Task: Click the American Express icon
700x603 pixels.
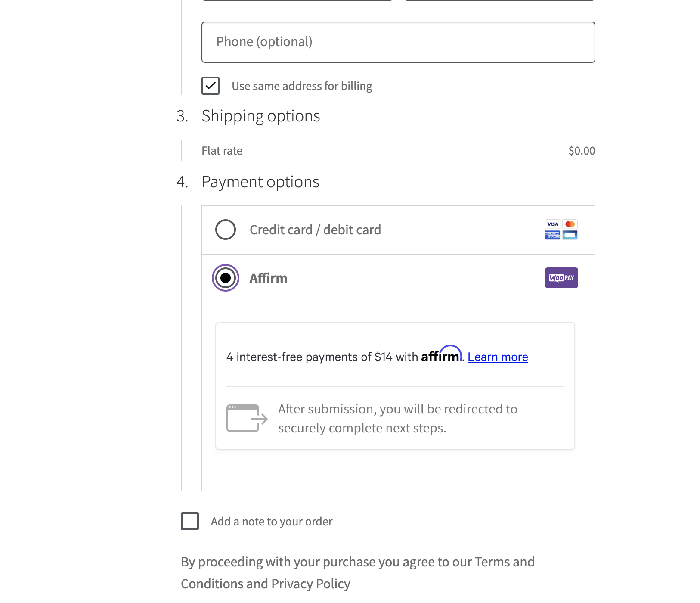Action: click(x=552, y=235)
